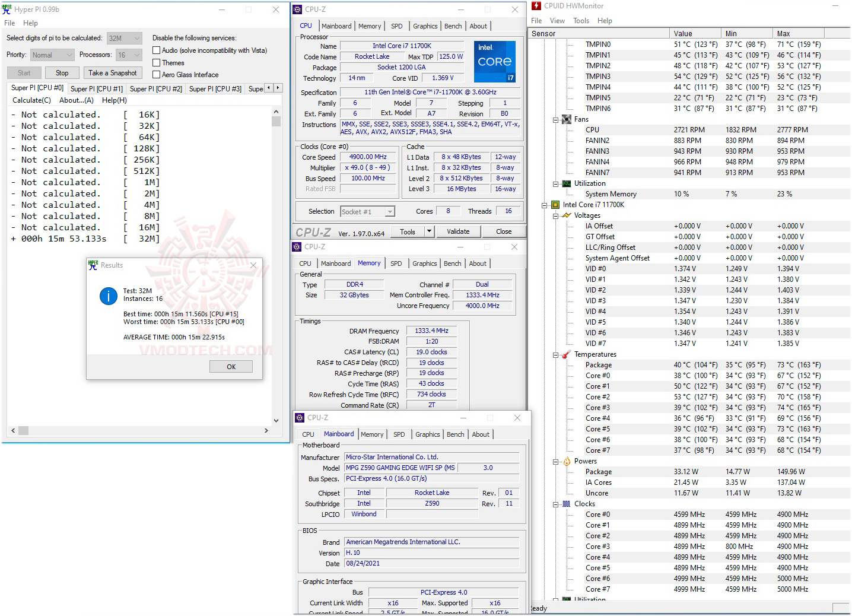Click Take a Snapshot button

[112, 73]
